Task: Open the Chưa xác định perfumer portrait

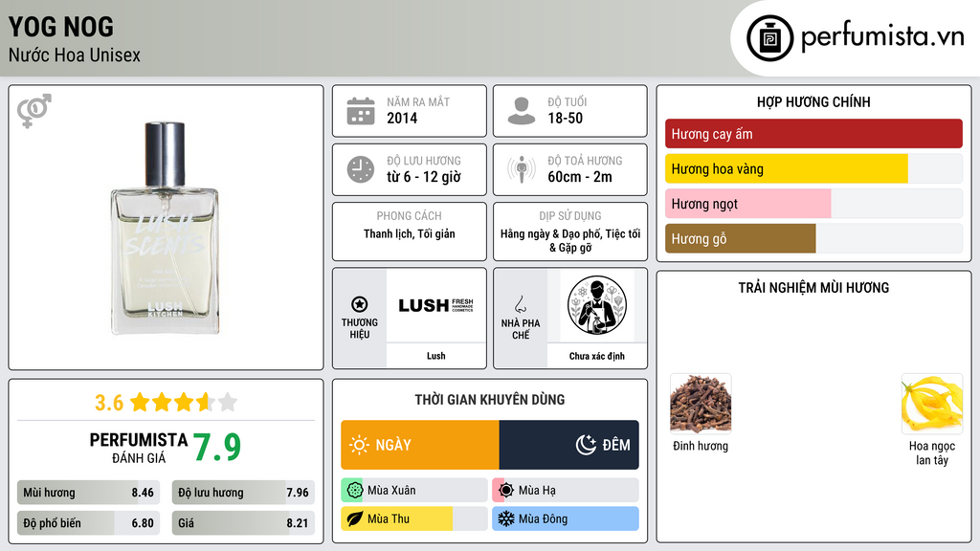Action: (597, 305)
